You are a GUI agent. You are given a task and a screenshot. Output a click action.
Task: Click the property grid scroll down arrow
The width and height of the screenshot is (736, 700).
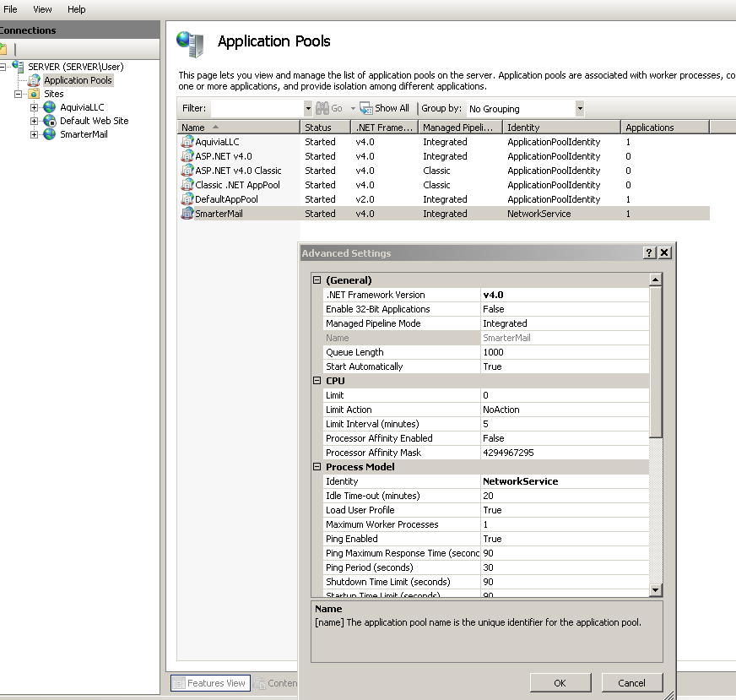(x=656, y=590)
